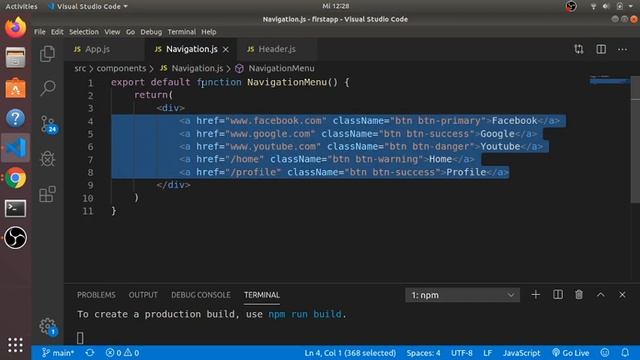Open the Explorer view in activity bar
The width and height of the screenshot is (640, 360).
47,53
